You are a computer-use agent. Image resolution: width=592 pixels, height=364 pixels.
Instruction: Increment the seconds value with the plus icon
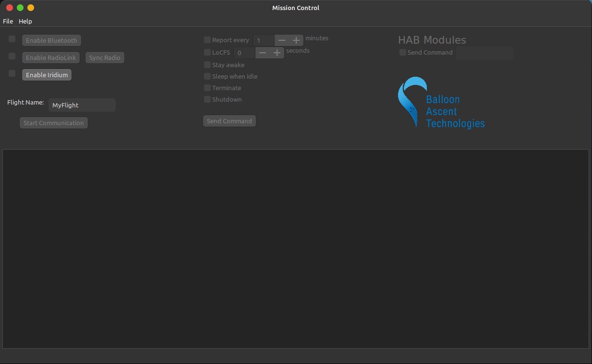point(277,53)
